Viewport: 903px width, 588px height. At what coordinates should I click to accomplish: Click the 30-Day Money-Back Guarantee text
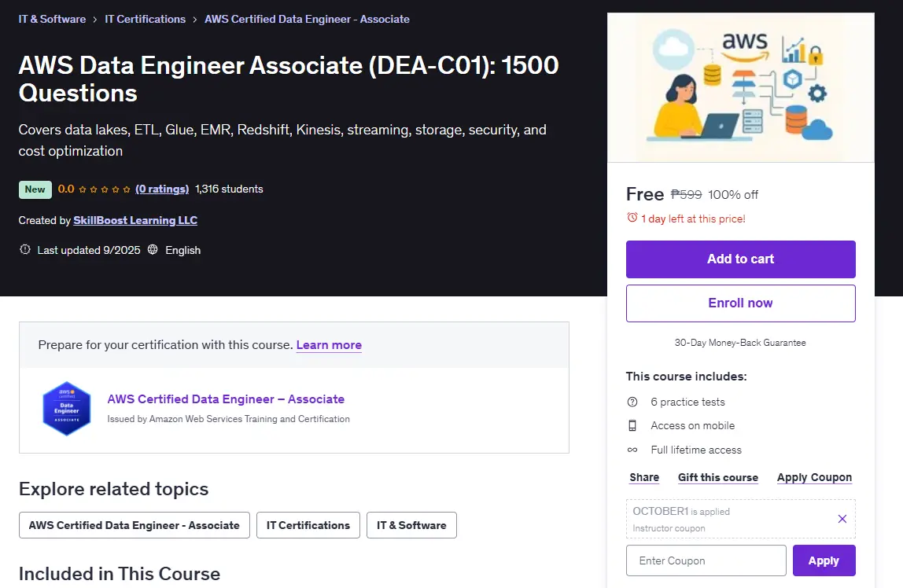pos(741,342)
